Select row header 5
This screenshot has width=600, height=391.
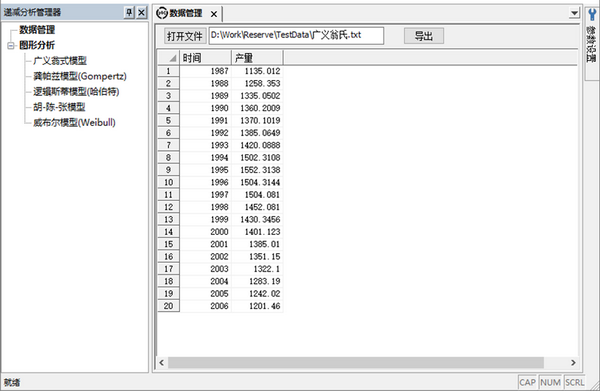tap(168, 121)
